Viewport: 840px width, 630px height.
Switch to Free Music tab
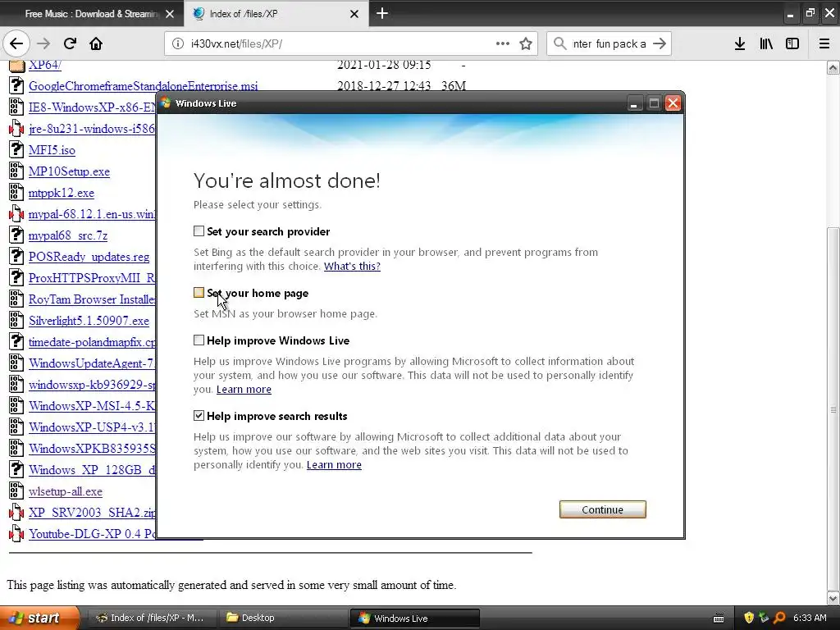tap(92, 14)
